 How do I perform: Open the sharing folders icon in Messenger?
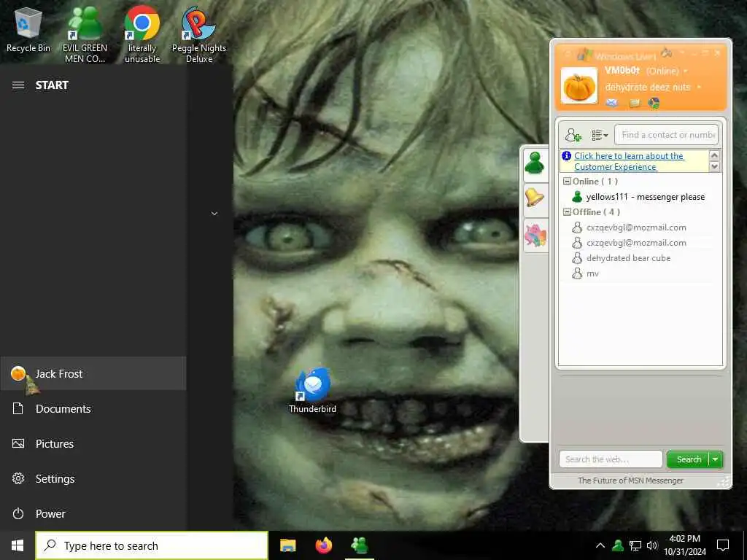(x=634, y=103)
